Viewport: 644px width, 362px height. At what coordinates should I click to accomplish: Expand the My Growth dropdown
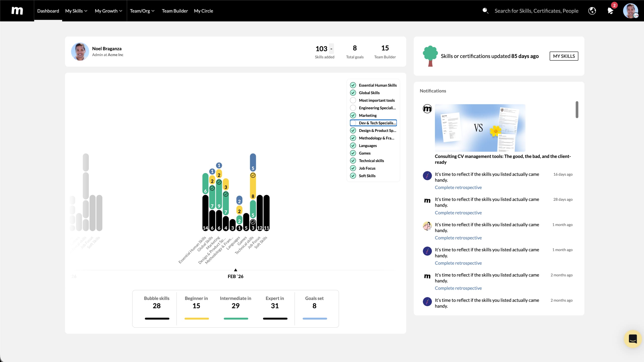coord(108,11)
